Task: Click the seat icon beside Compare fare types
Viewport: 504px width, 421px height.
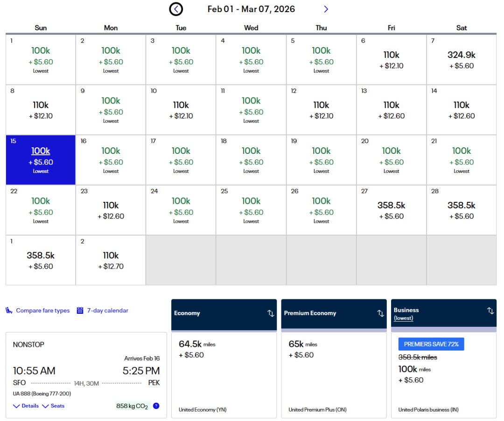Action: click(x=9, y=311)
